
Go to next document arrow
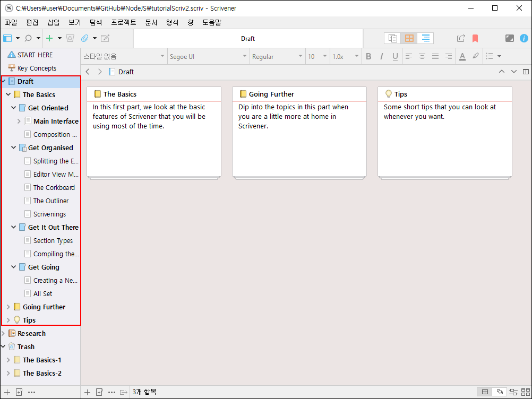(x=513, y=72)
